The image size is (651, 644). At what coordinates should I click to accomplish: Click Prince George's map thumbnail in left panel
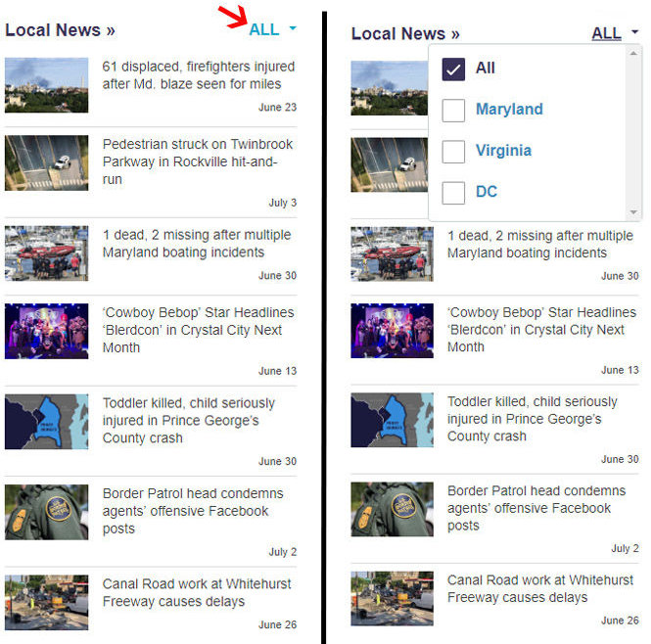tap(46, 422)
